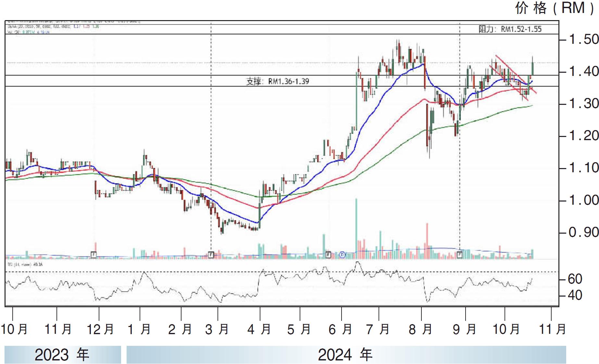Screen dimensions: 599x364
Task: Click the Vol indicator legend line
Action: point(29,32)
